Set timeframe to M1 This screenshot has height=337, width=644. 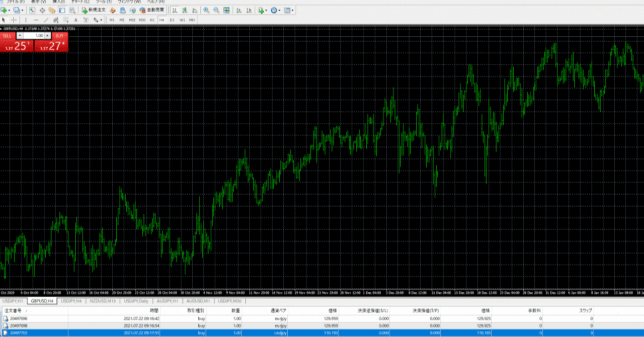click(x=112, y=20)
